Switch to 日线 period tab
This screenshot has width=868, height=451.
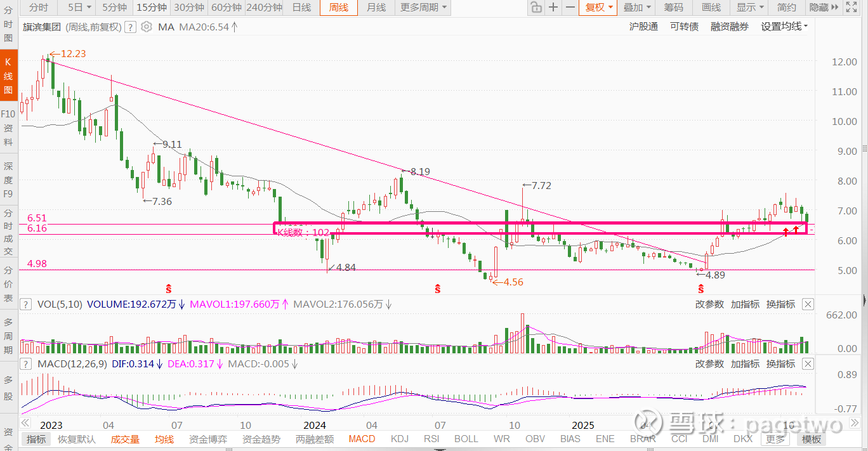(301, 8)
